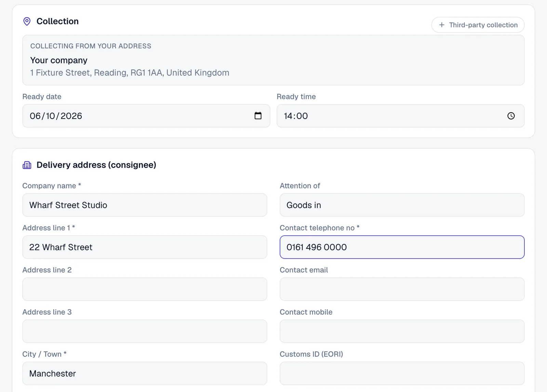The image size is (547, 392).
Task: Click the empty Contact email field
Action: 402,289
